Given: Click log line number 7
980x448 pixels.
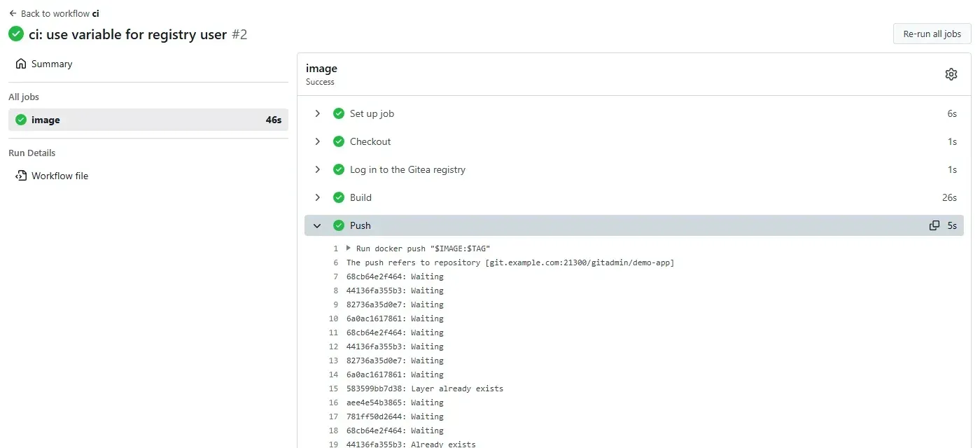Looking at the screenshot, I should tap(335, 276).
